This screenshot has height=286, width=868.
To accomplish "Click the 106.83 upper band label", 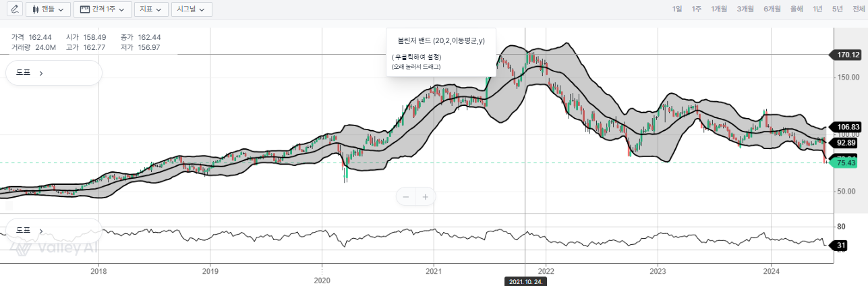I will pos(846,127).
